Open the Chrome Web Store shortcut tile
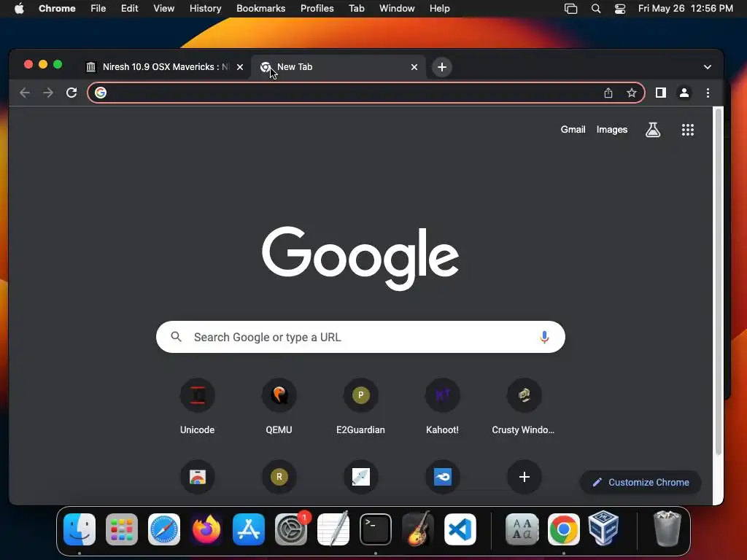The height and width of the screenshot is (560, 747). point(197,477)
